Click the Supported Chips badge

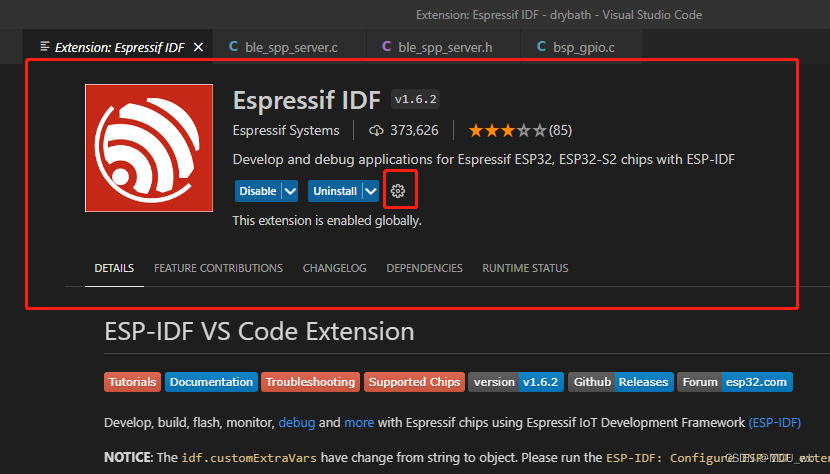point(414,382)
